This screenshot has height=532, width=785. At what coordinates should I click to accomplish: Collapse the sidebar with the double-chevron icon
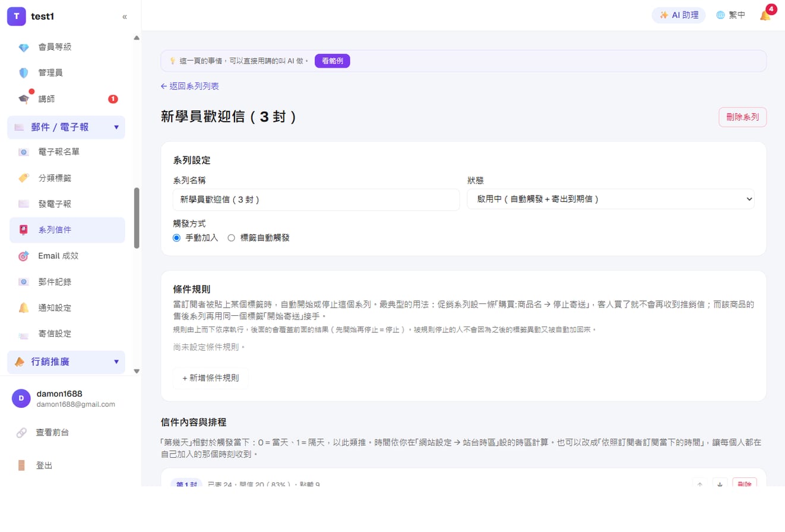pyautogui.click(x=125, y=17)
